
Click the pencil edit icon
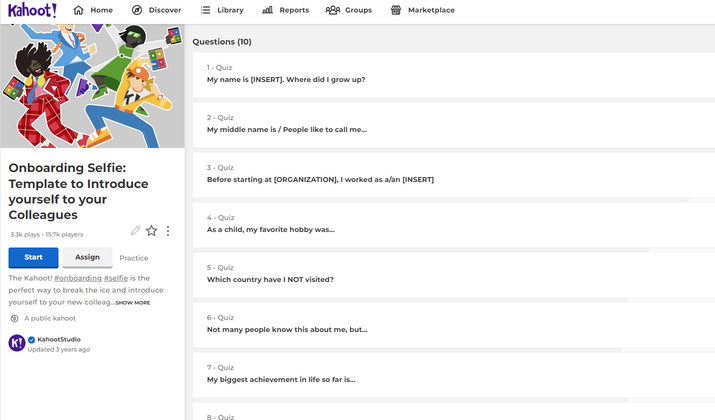135,231
